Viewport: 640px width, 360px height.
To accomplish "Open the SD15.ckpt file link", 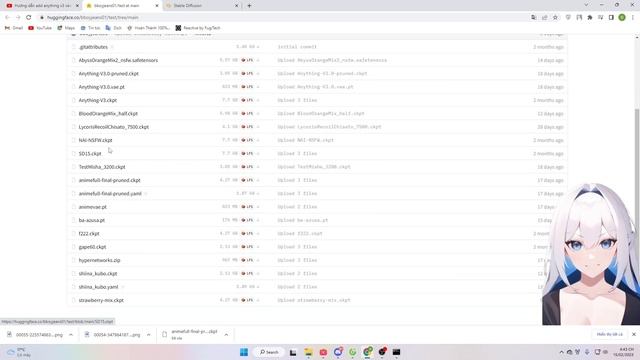I will click(90, 153).
